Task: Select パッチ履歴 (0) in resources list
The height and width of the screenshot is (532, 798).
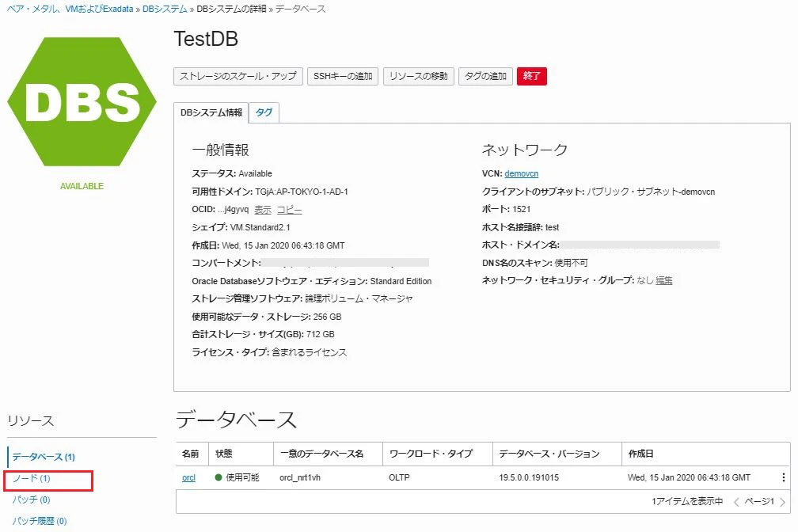Action: 40,521
